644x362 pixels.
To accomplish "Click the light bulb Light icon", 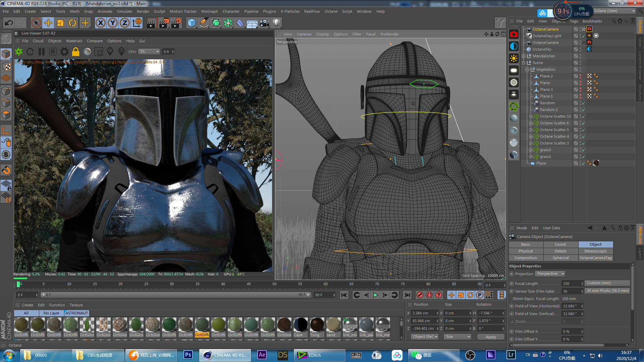I will coord(276,23).
